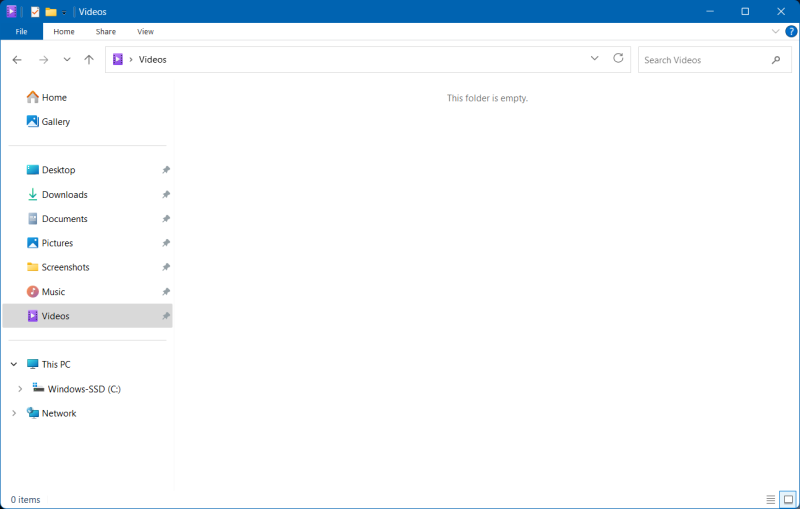Screen dimensions: 800x509
Task: Switch to Details view in status bar
Action: 770,499
